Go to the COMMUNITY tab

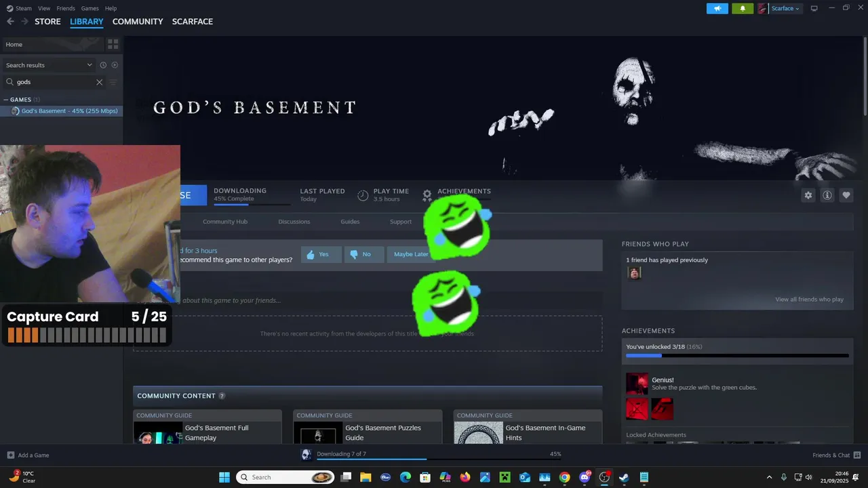point(138,22)
